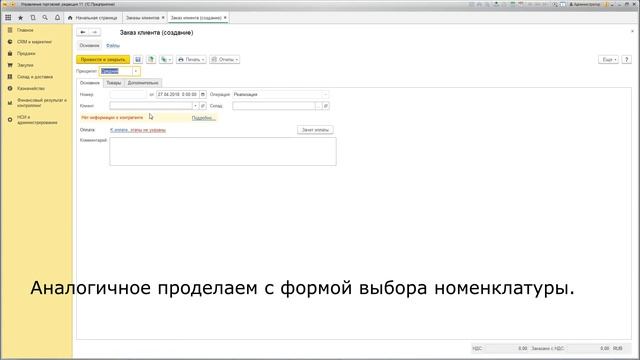Click the save (diskette) icon
Screen dimensions: 640x360
pyautogui.click(x=138, y=60)
